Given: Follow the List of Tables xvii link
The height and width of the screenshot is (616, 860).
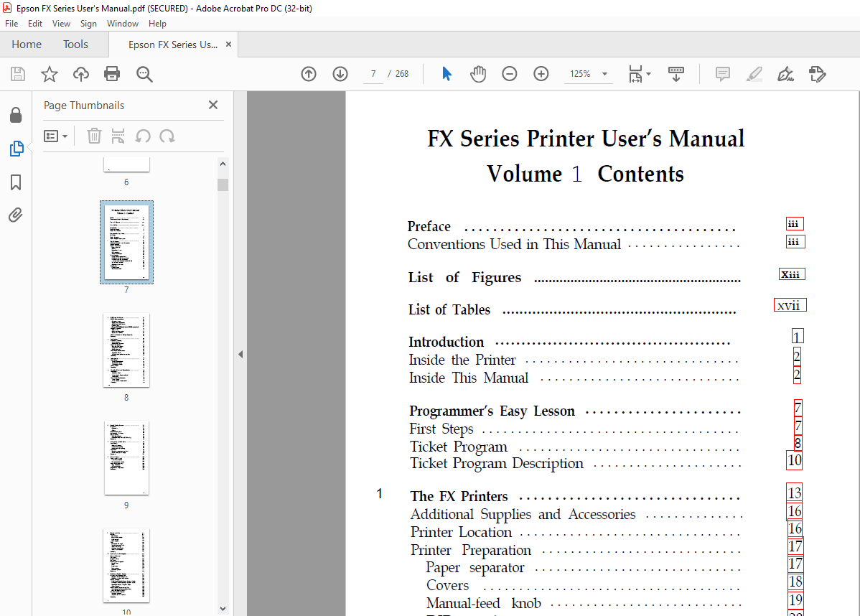Looking at the screenshot, I should click(x=790, y=305).
